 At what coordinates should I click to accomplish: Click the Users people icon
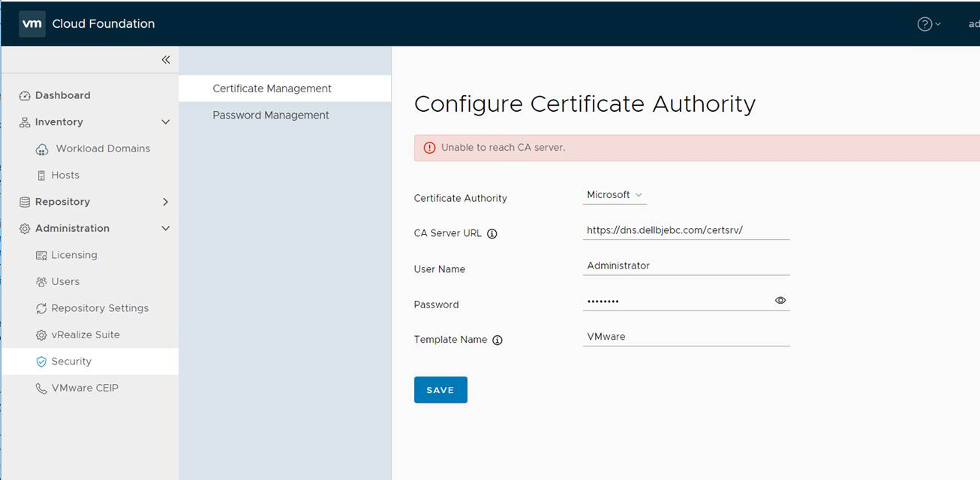41,282
